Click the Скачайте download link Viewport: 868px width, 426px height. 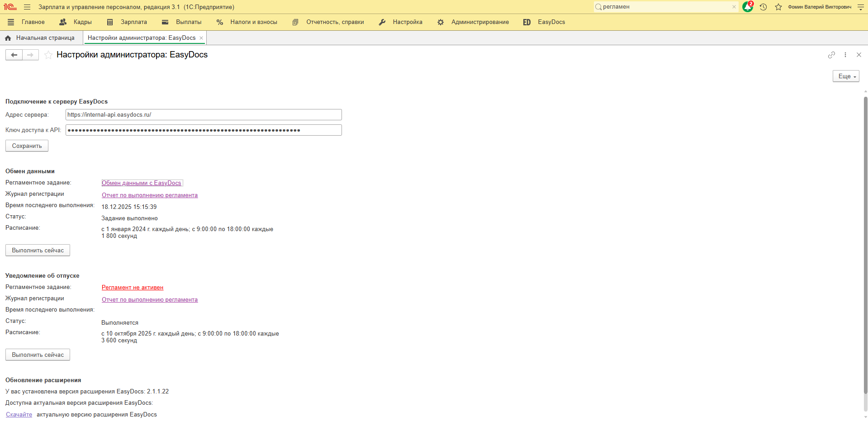pos(19,415)
